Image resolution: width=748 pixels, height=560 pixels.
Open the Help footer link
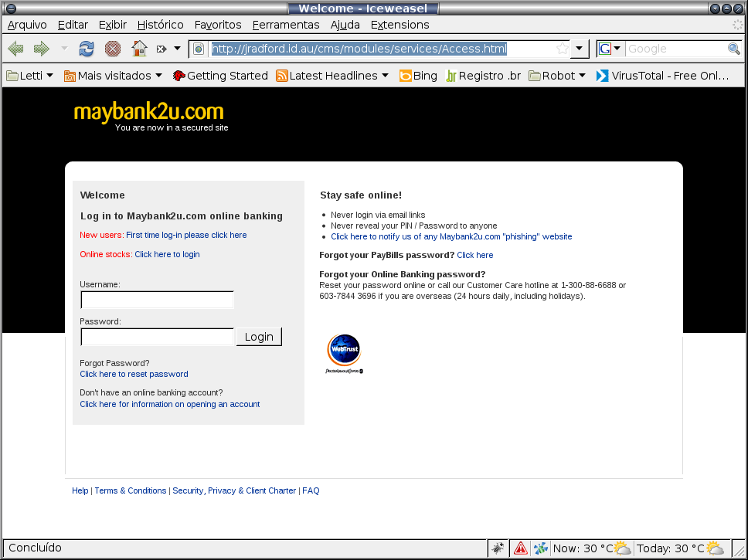pos(80,490)
